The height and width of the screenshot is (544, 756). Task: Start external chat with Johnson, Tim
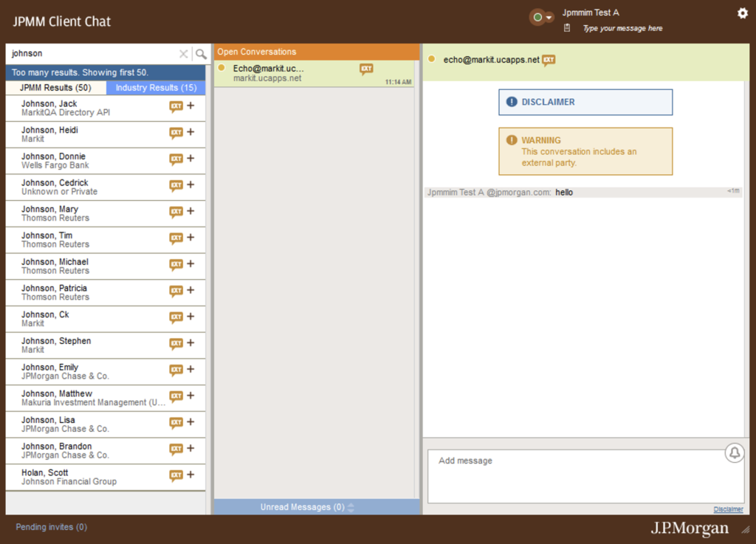pos(176,238)
